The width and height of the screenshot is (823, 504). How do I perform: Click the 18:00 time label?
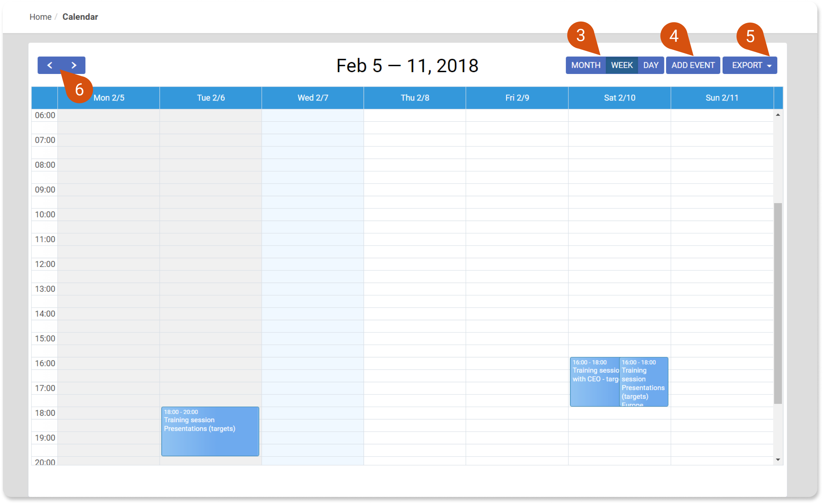[45, 413]
